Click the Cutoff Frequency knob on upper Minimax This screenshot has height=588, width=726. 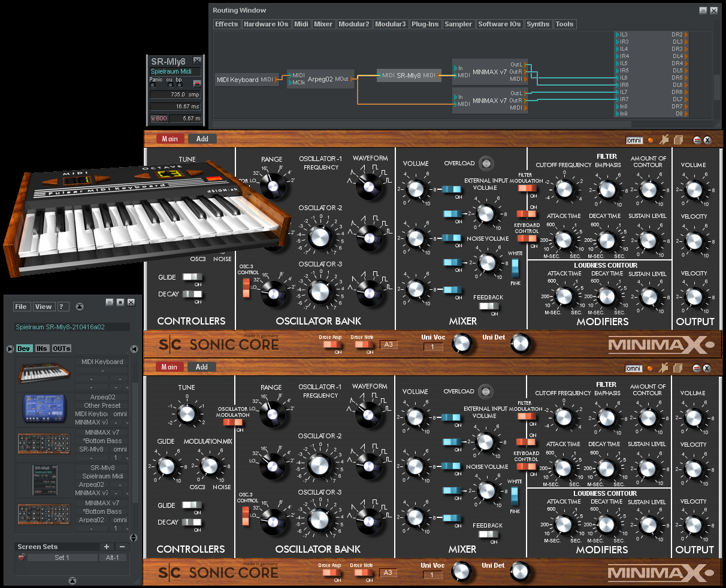pyautogui.click(x=564, y=190)
